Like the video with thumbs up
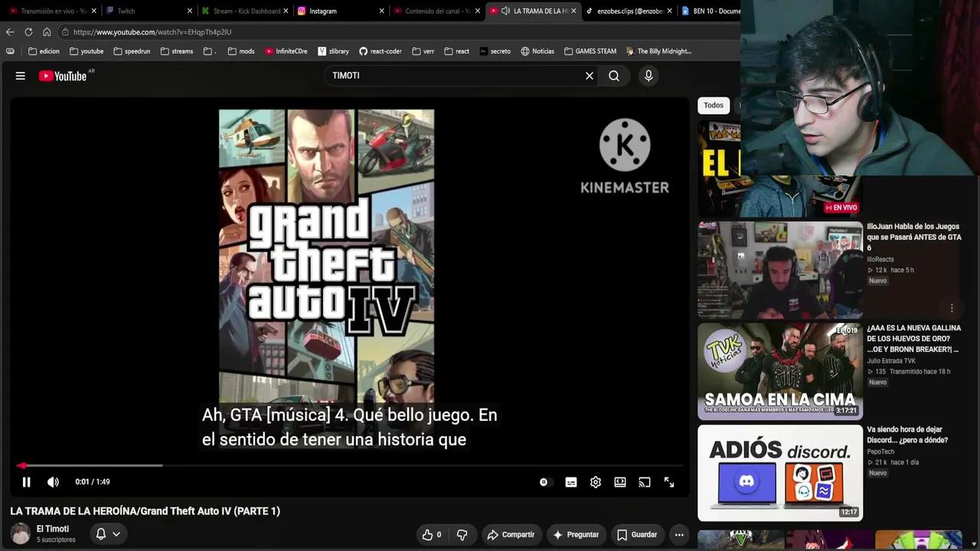The height and width of the screenshot is (551, 980). pos(432,535)
